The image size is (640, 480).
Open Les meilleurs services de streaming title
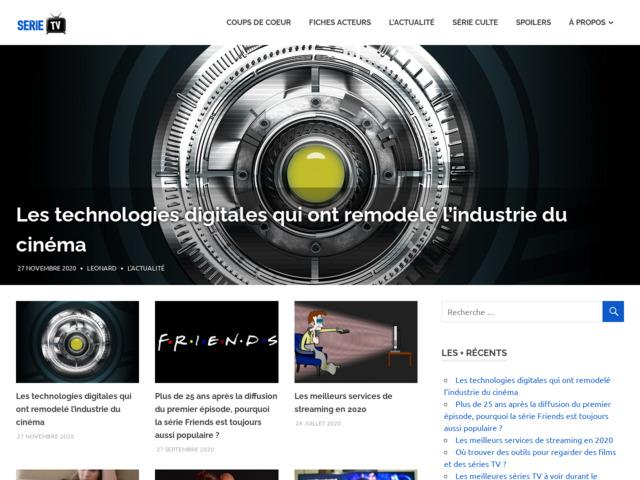pos(343,402)
